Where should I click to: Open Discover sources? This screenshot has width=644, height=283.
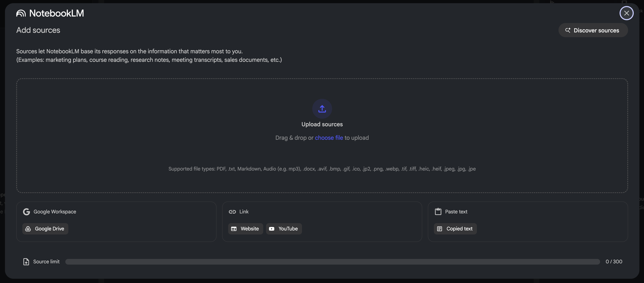(593, 30)
